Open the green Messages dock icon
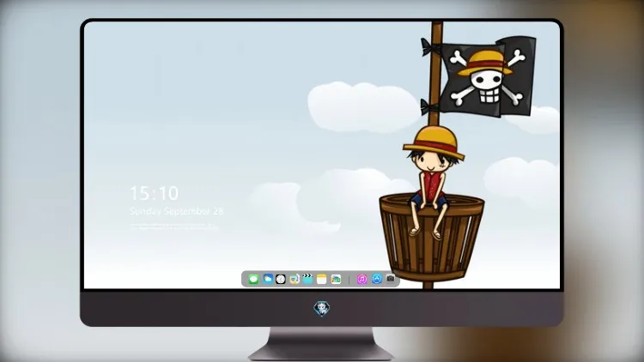The image size is (644, 362). point(253,279)
